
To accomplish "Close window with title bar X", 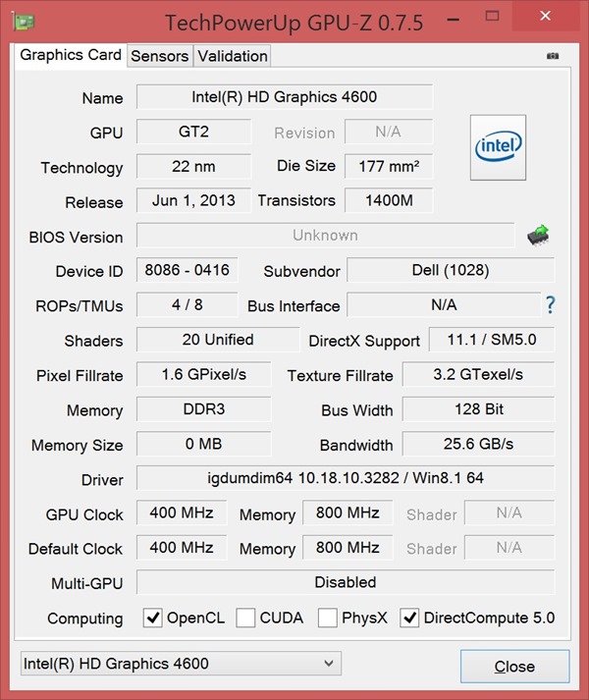I will pos(545,16).
